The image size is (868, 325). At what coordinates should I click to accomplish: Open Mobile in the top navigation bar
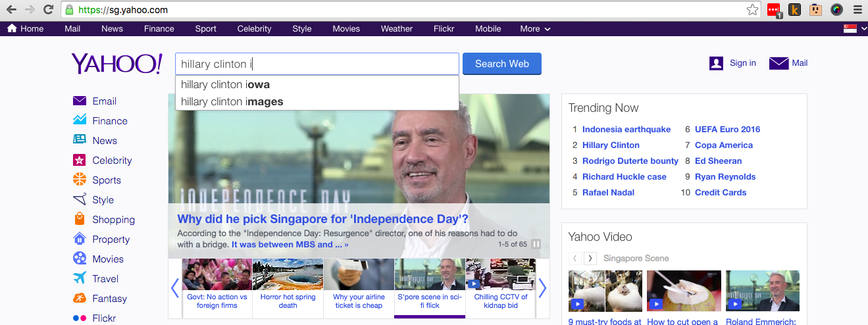coord(488,29)
